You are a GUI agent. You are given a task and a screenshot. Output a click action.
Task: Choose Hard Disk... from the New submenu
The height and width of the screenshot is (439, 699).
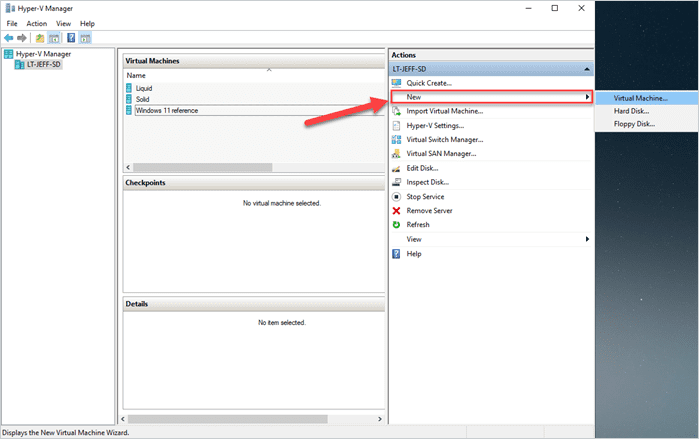(x=647, y=111)
